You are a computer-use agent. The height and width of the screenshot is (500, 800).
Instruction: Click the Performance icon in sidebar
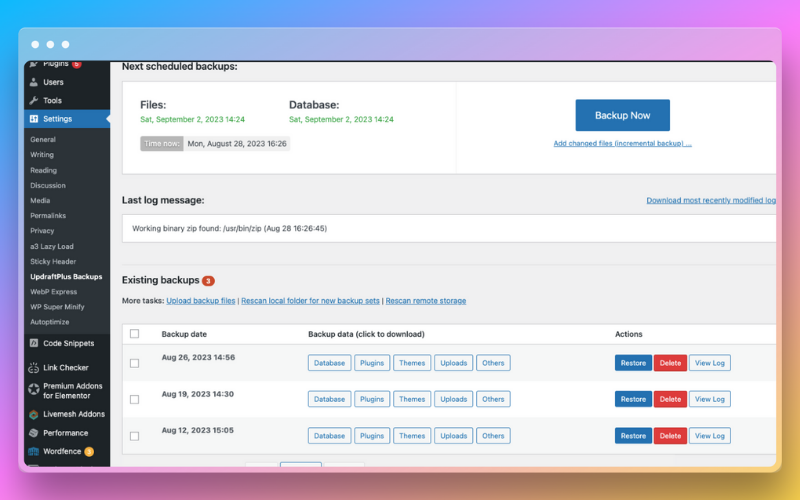[x=34, y=433]
